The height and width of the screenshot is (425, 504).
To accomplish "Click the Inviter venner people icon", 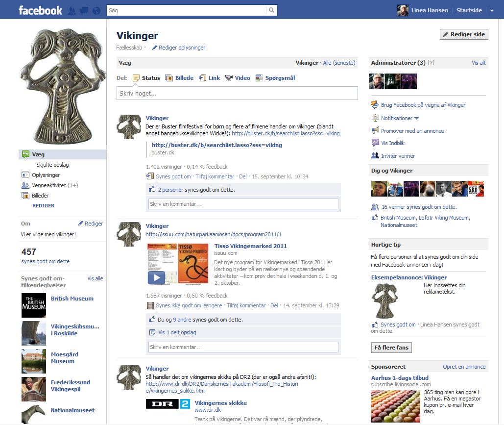I will point(375,155).
